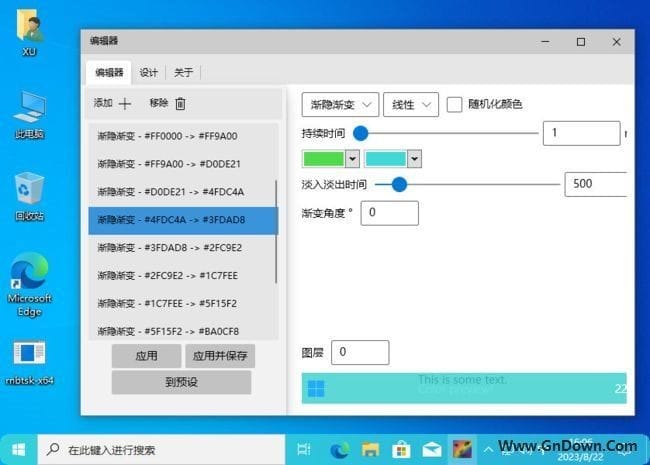Select row #4FDC4A -> #3FDAD8

pyautogui.click(x=183, y=220)
